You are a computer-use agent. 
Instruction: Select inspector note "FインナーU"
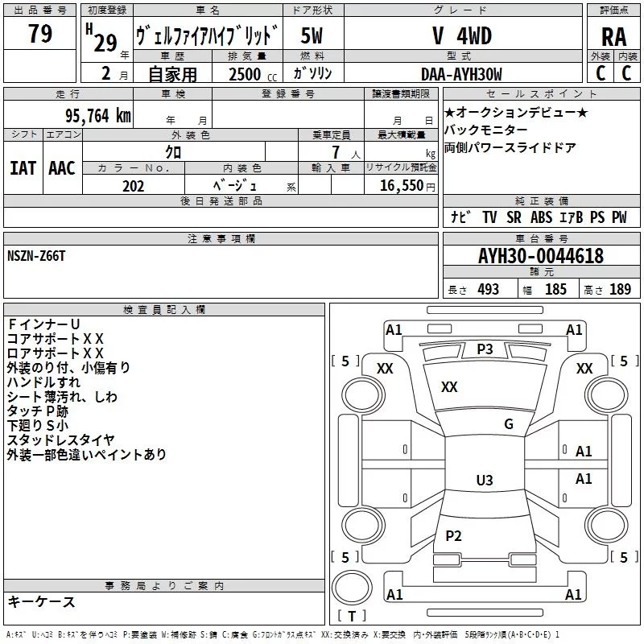(x=43, y=324)
